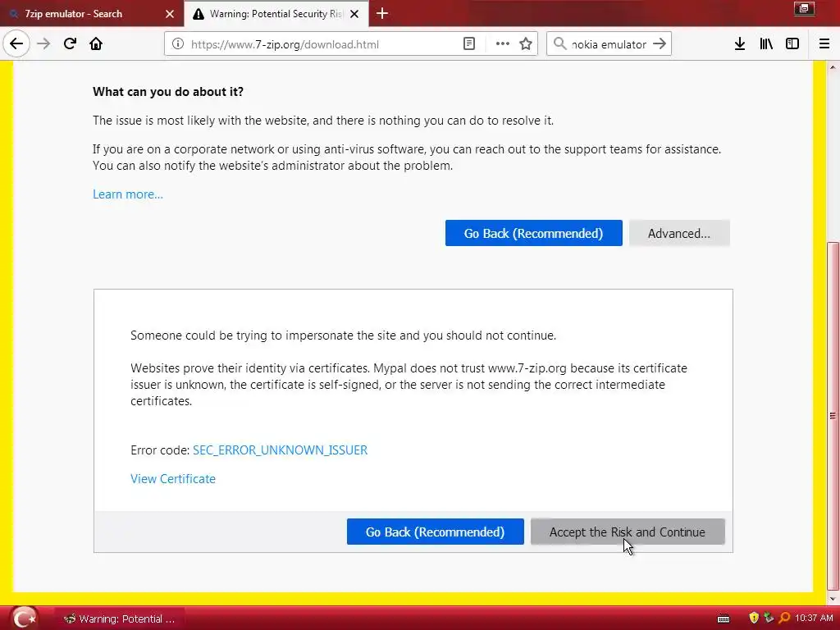
Task: Go back with the browser back arrow
Action: (16, 44)
